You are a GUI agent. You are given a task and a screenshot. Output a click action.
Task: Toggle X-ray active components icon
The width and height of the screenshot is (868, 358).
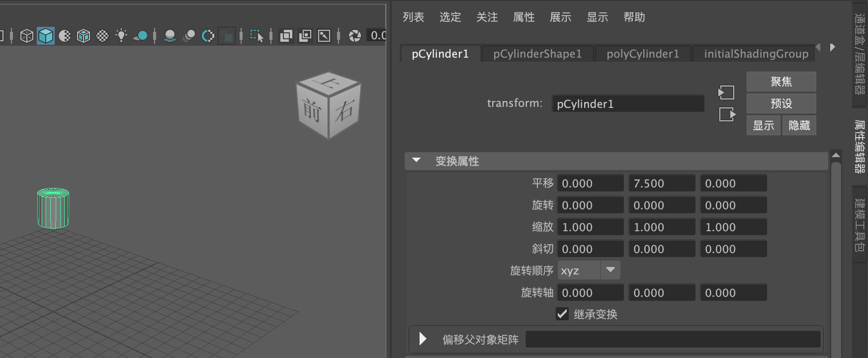pyautogui.click(x=305, y=36)
